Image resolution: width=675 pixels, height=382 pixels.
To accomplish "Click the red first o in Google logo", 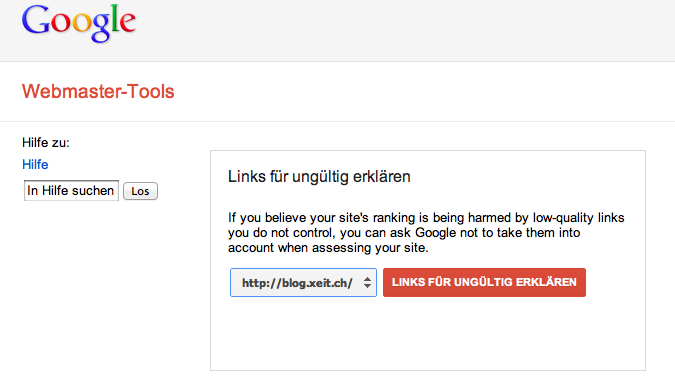I will click(x=61, y=23).
